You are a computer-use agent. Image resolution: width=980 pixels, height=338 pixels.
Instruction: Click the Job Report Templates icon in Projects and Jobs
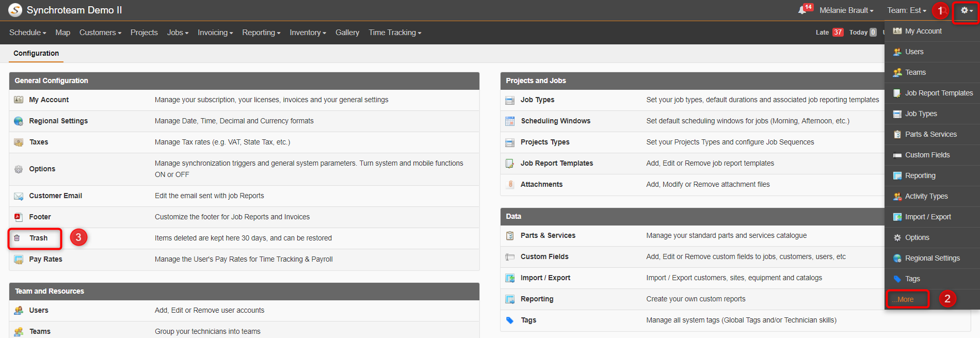510,163
